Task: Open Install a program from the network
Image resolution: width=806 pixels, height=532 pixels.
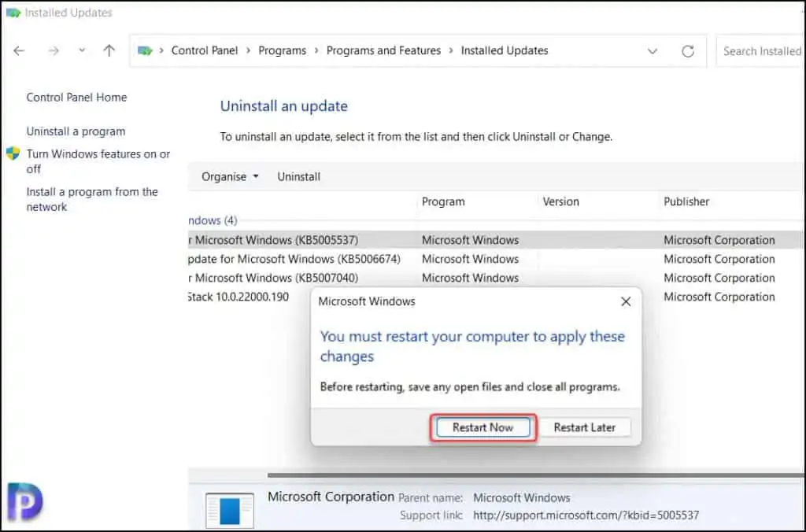Action: coord(92,199)
